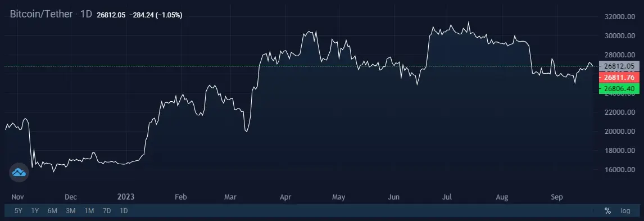Click the 22000.00 price axis label
This screenshot has height=221, width=644.
click(x=619, y=112)
